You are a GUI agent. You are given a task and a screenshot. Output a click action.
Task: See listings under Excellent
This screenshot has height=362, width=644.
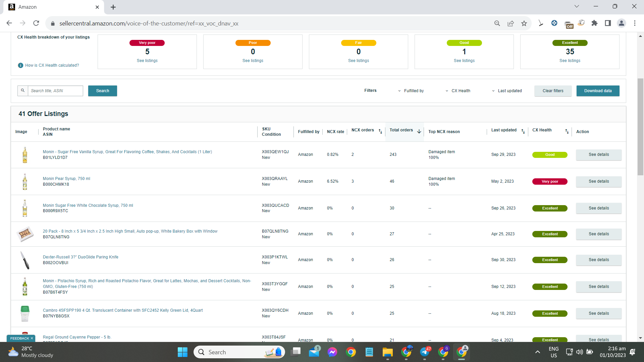pyautogui.click(x=570, y=61)
